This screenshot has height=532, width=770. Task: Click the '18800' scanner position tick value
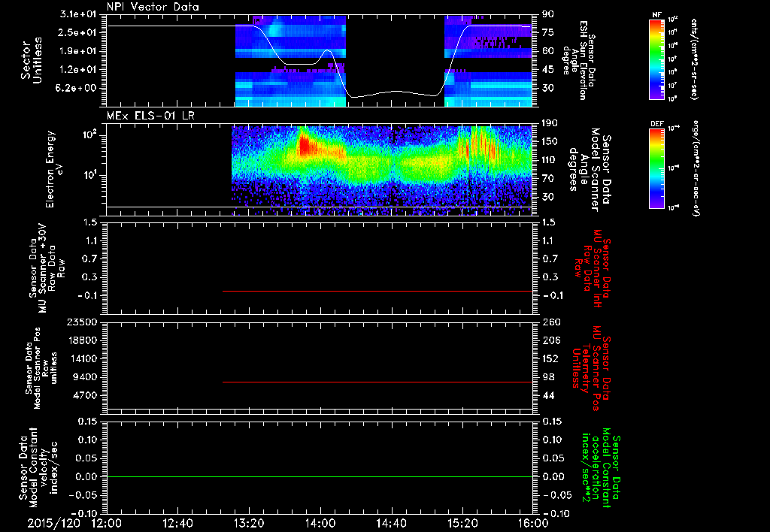click(x=81, y=340)
